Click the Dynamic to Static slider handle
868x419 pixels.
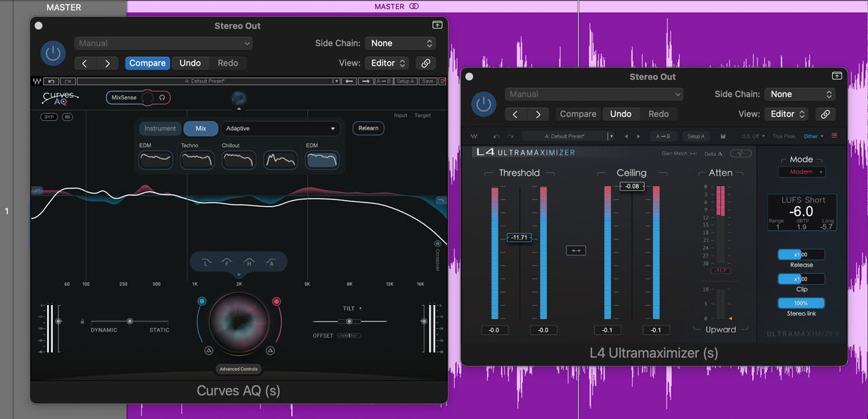point(130,321)
